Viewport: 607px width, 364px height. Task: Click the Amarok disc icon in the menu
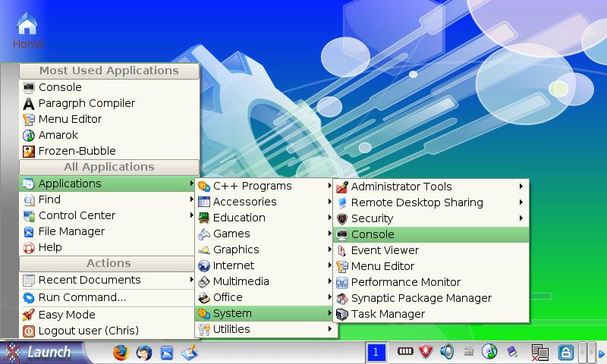coord(29,136)
